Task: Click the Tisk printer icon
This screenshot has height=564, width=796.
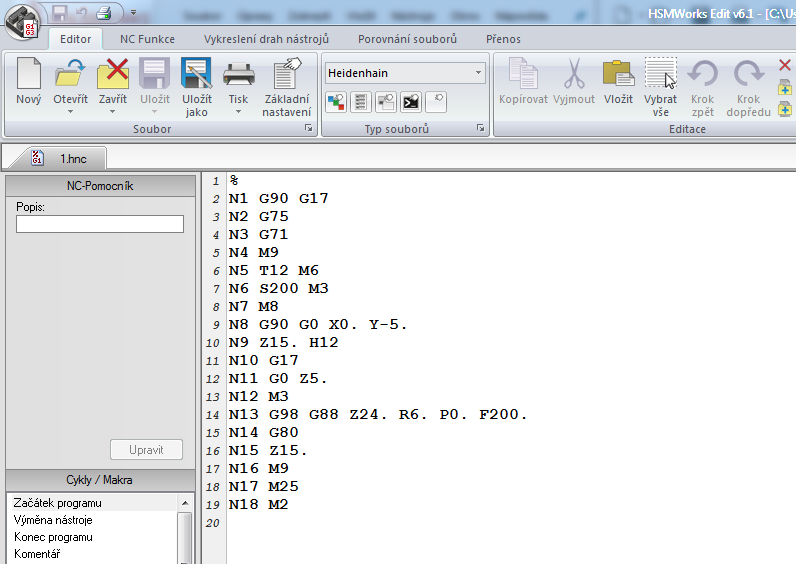Action: pos(238,76)
